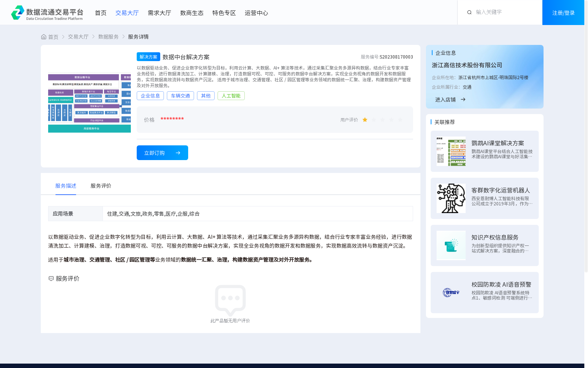
Task: Click the masked price asterisks
Action: pos(172,119)
